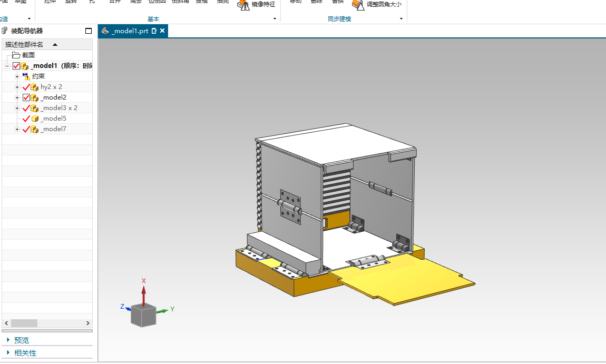
Task: Click the Assembly Navigator panel icon
Action: coord(5,31)
